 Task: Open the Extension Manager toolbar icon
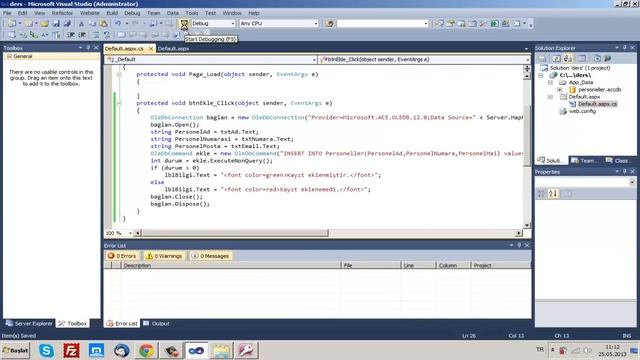pyautogui.click(x=505, y=24)
